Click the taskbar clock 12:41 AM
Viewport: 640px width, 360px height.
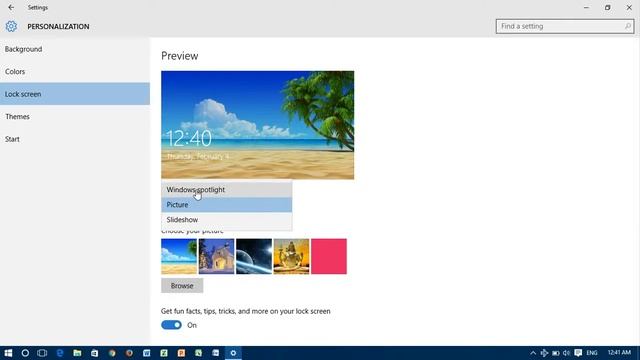[x=619, y=352]
